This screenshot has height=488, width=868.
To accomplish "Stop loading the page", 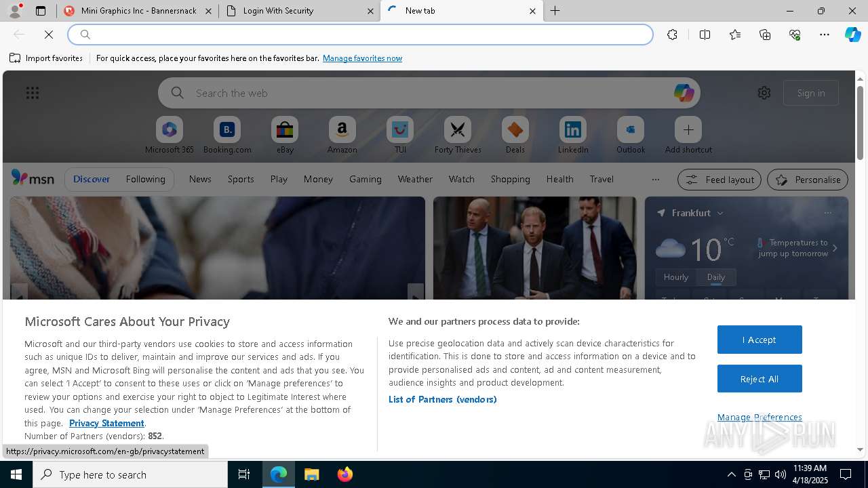I will 49,35.
